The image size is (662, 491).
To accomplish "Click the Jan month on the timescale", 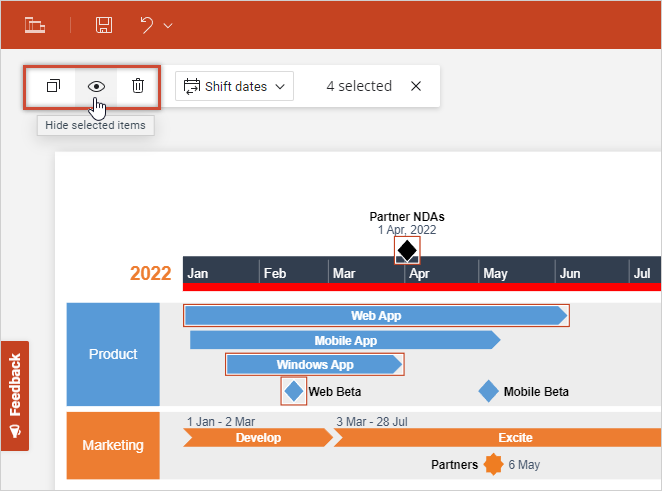I will [x=198, y=274].
